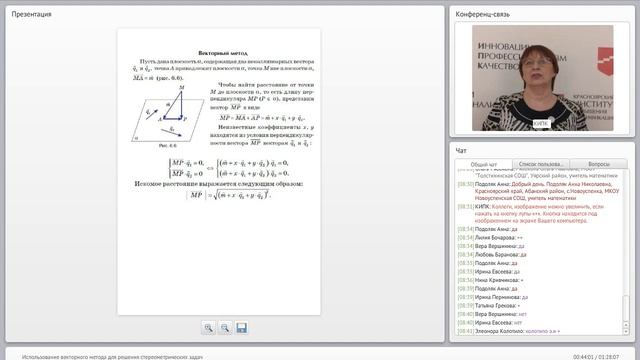Click the presentation slide page
The image size is (640, 360).
pyautogui.click(x=219, y=171)
